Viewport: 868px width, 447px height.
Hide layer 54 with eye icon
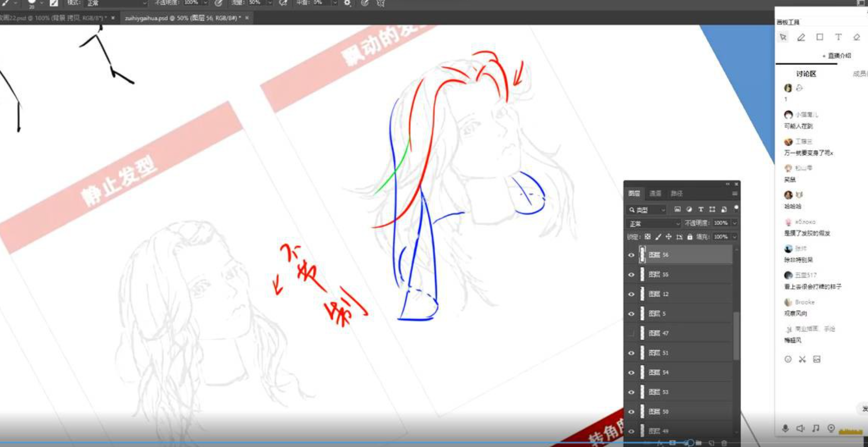click(631, 372)
